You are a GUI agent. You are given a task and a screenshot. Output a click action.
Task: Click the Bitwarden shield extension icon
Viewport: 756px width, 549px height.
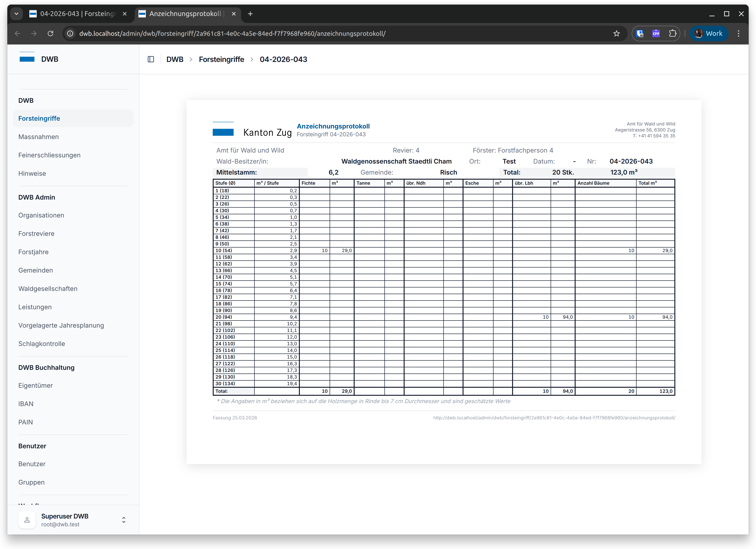pos(640,33)
